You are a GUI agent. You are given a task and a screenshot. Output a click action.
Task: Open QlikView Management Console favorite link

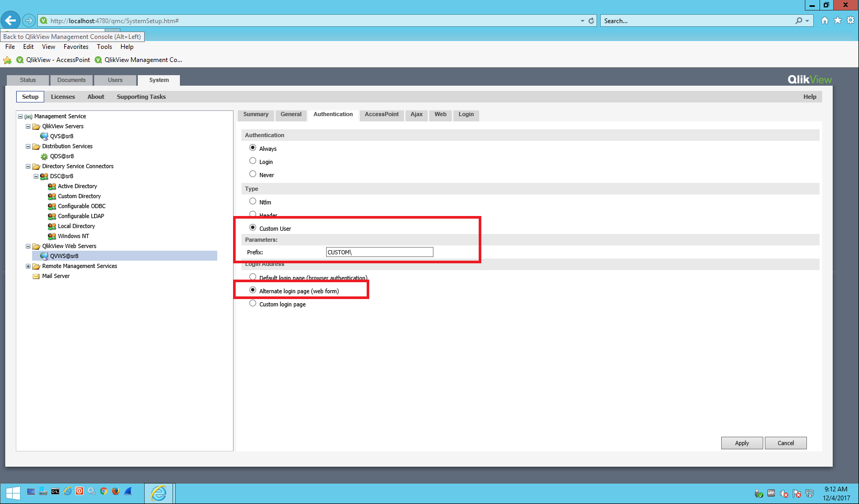point(138,60)
